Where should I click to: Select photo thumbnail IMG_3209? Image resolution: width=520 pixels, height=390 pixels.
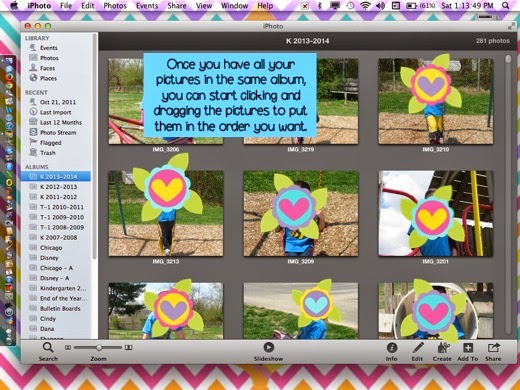point(301,214)
